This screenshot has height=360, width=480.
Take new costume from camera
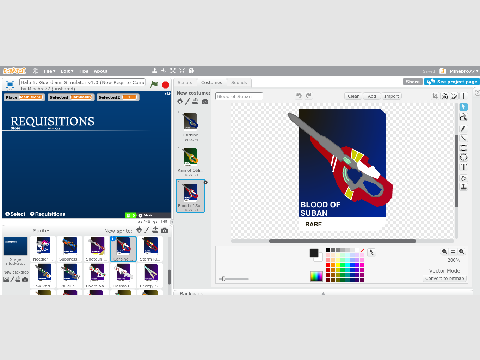coord(205,101)
